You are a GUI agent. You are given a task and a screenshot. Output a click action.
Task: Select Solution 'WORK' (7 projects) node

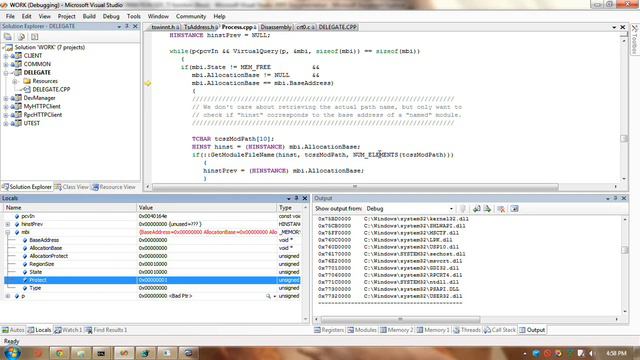(50, 47)
